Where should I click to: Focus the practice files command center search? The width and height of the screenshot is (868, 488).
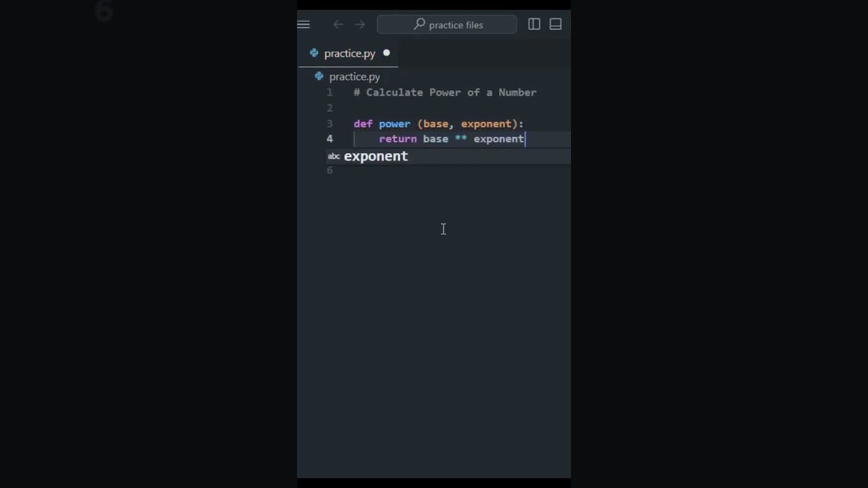point(447,24)
